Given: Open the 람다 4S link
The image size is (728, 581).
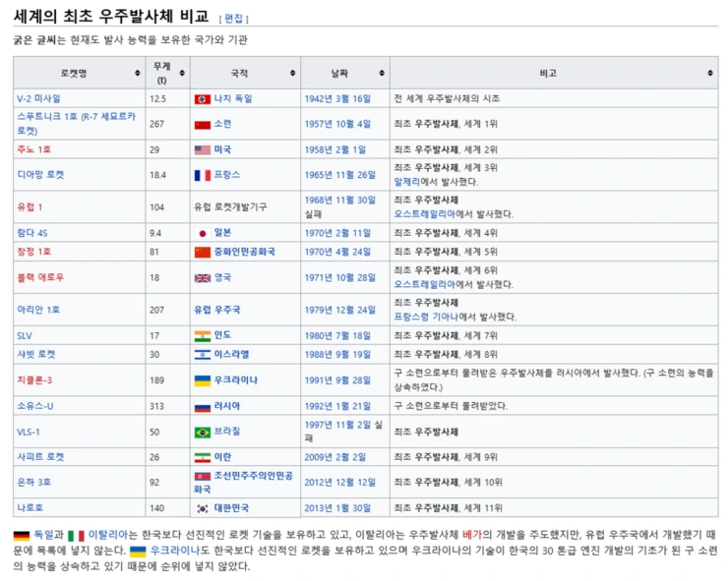Looking at the screenshot, I should [32, 233].
